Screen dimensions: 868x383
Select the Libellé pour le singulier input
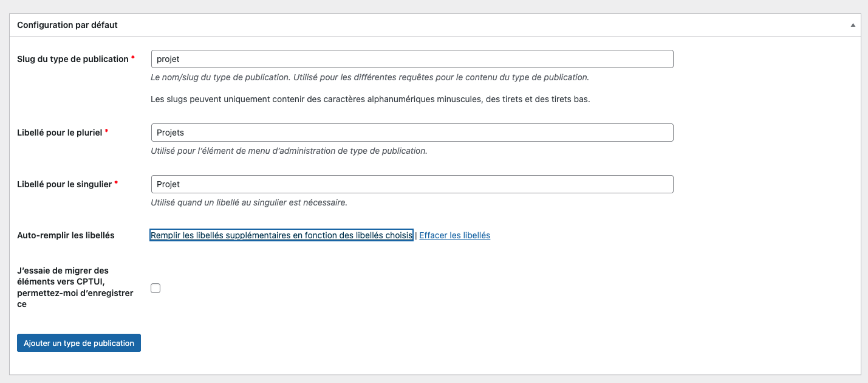(412, 184)
